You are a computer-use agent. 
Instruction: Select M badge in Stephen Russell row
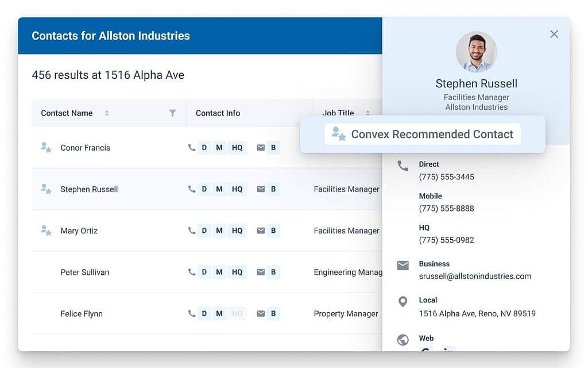[x=219, y=189]
